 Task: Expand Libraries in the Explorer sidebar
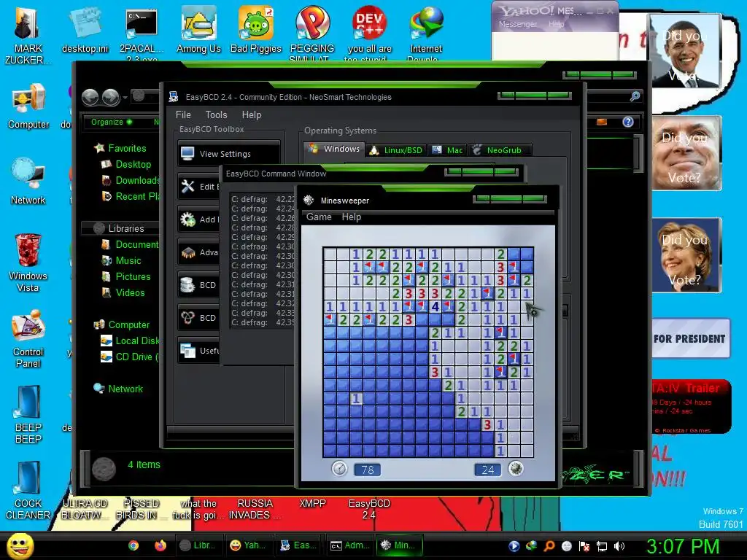tap(119, 228)
